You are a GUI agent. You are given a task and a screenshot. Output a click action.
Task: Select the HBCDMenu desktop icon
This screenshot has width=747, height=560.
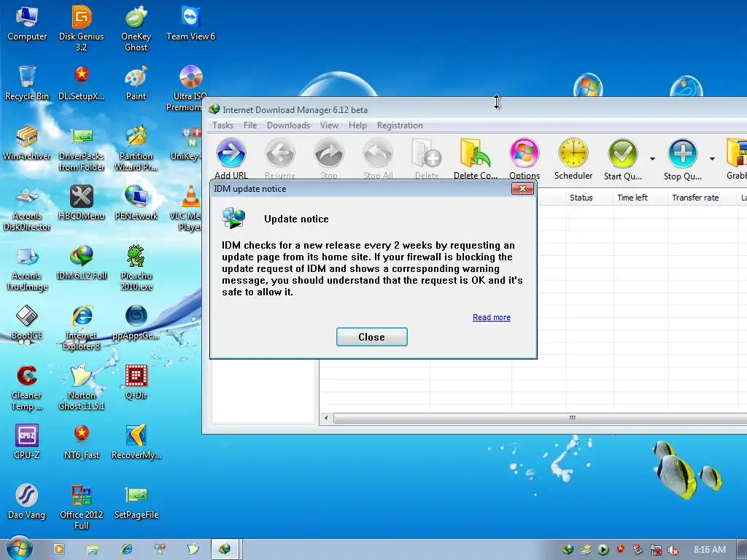click(x=82, y=203)
